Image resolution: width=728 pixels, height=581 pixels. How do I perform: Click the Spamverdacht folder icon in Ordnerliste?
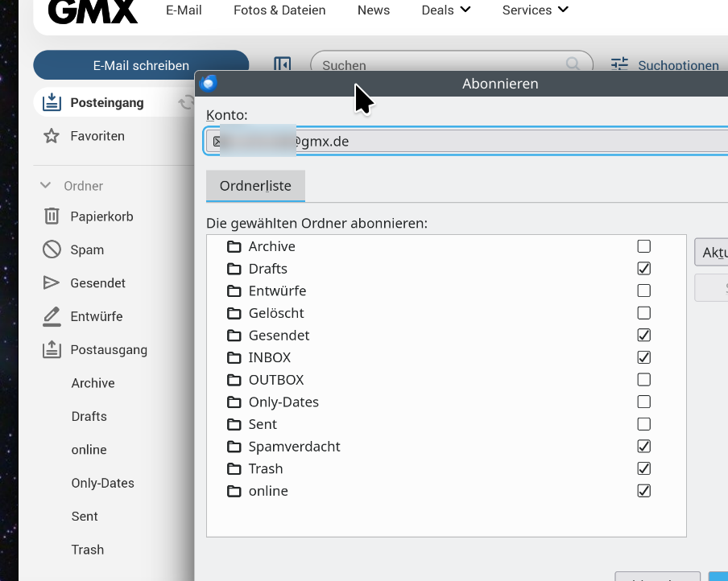pyautogui.click(x=234, y=447)
